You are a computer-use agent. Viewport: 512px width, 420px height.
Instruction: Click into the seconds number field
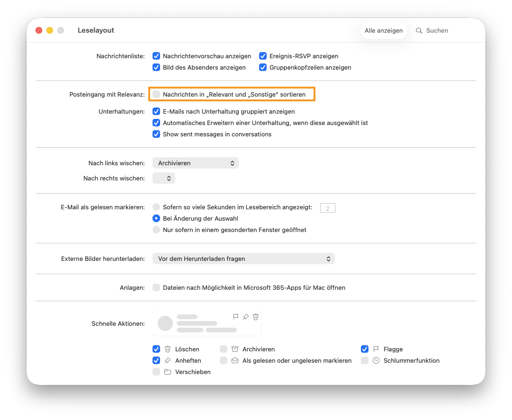(x=327, y=208)
